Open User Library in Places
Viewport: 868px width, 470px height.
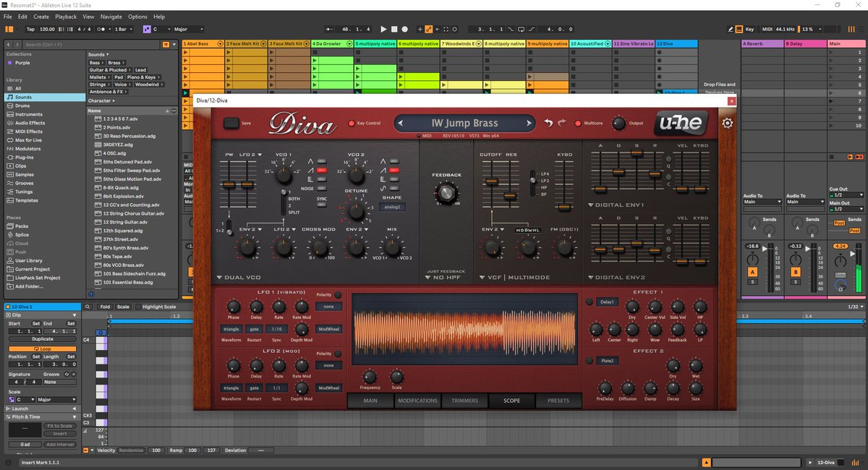(x=29, y=260)
